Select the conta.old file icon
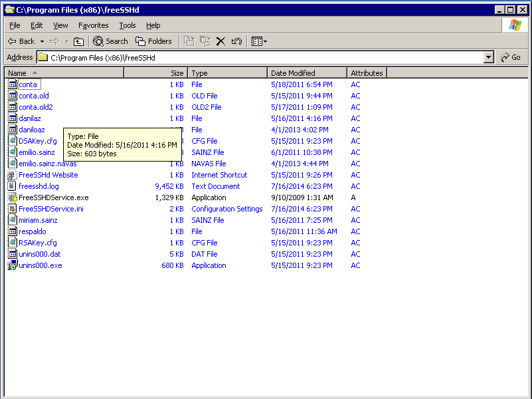The height and width of the screenshot is (399, 532). point(13,96)
